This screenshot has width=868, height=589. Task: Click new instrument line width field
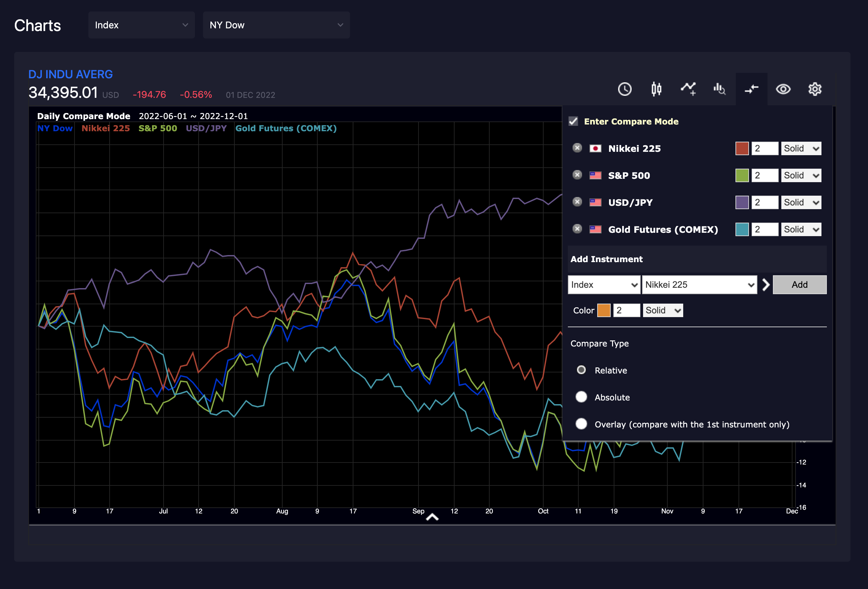[627, 310]
